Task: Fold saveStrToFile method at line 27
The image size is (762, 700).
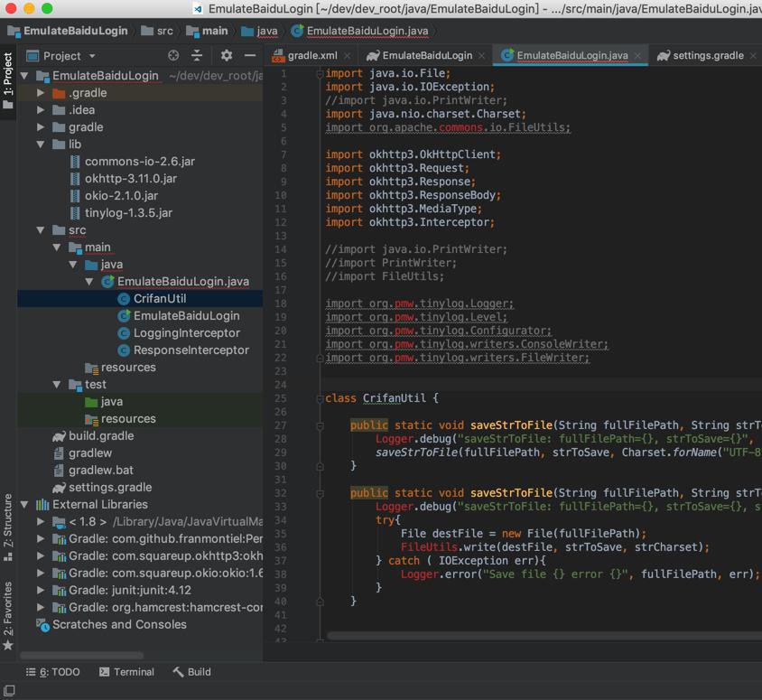Action: coord(320,426)
